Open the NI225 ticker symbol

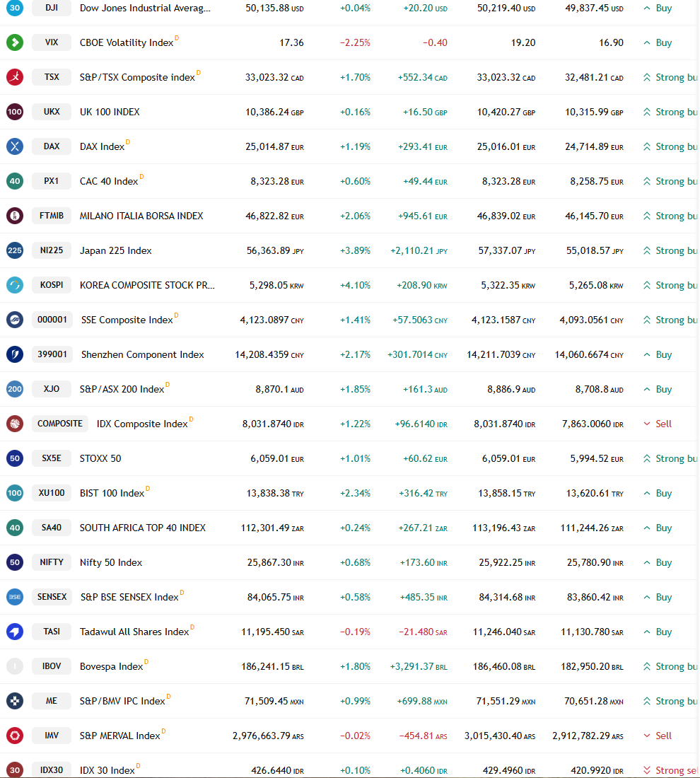click(52, 250)
